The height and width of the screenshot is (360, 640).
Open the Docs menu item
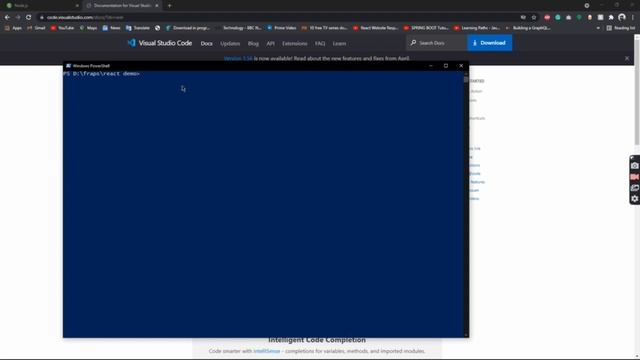coord(206,43)
